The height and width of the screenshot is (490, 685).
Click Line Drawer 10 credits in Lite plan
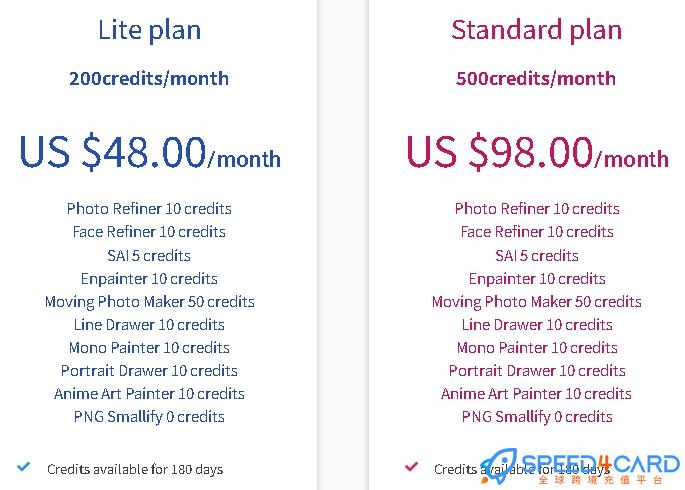[149, 325]
